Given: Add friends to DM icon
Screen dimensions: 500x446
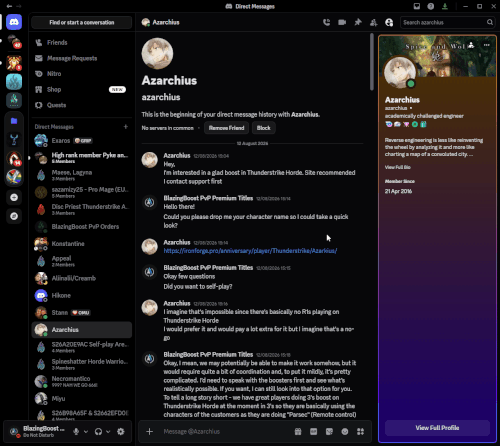Looking at the screenshot, I should click(x=374, y=22).
